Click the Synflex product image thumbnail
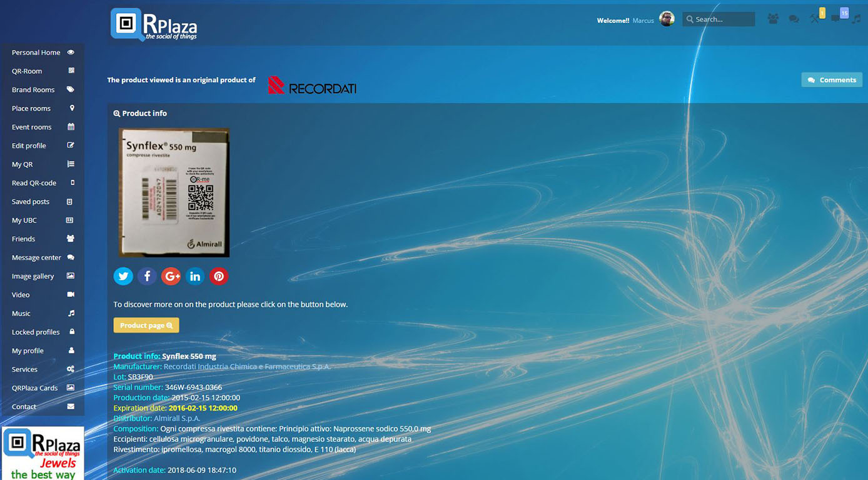 174,192
